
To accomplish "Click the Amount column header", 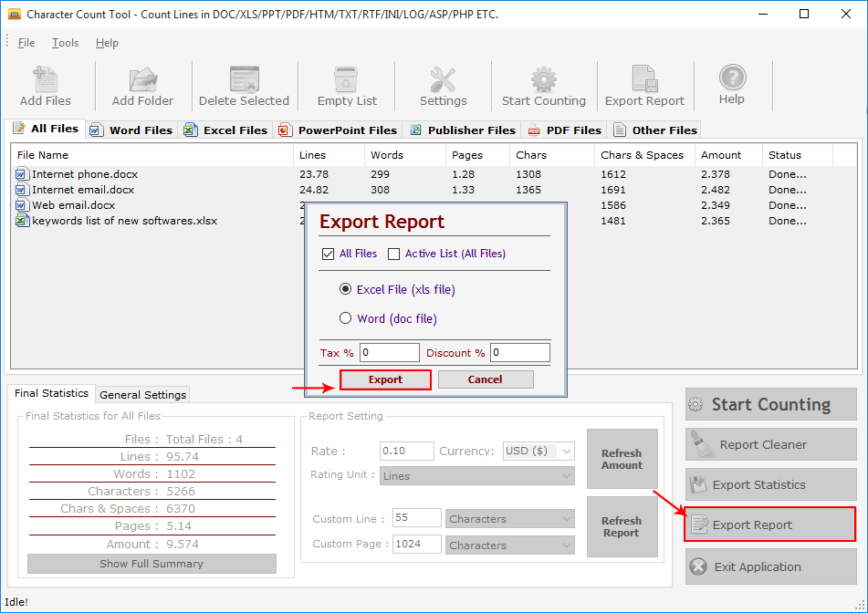I will pos(728,155).
